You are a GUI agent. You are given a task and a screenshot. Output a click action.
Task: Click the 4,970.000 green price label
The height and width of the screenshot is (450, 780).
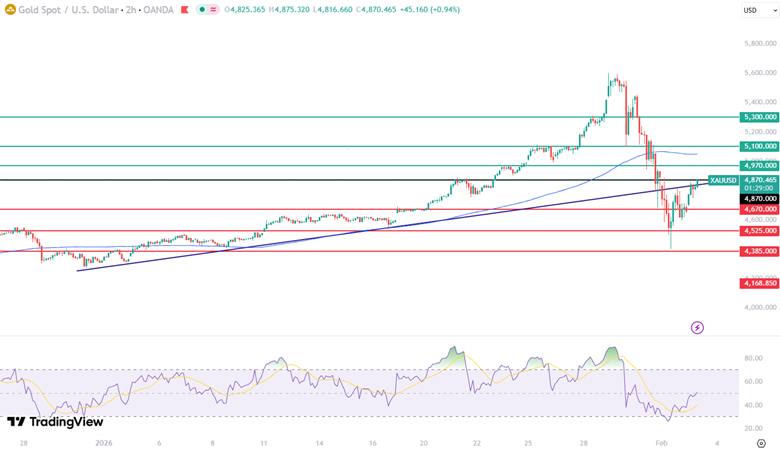point(759,165)
